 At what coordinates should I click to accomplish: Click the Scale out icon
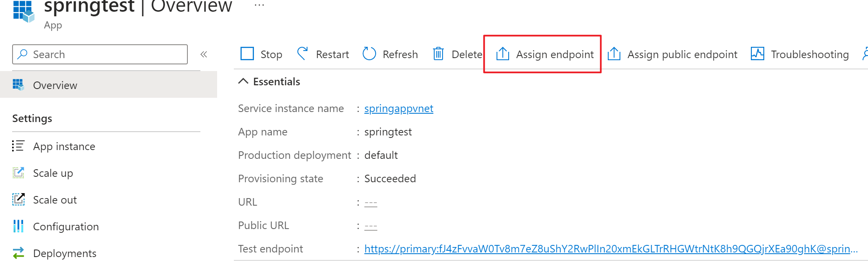18,199
